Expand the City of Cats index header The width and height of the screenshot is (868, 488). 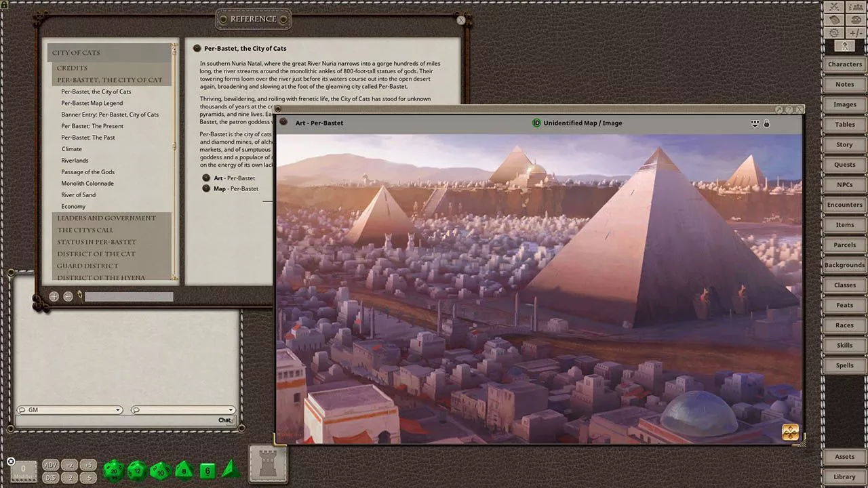coord(109,53)
